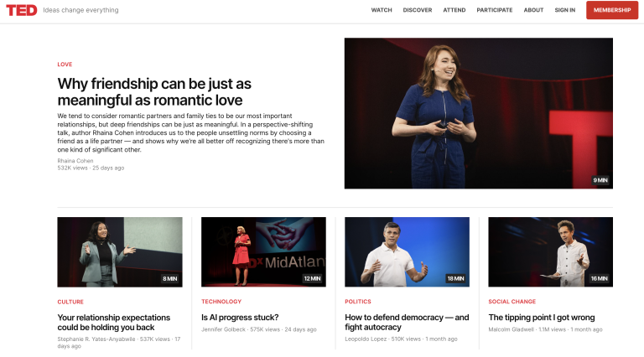Expand the Participate navigation item
Image resolution: width=644 pixels, height=357 pixels.
494,10
